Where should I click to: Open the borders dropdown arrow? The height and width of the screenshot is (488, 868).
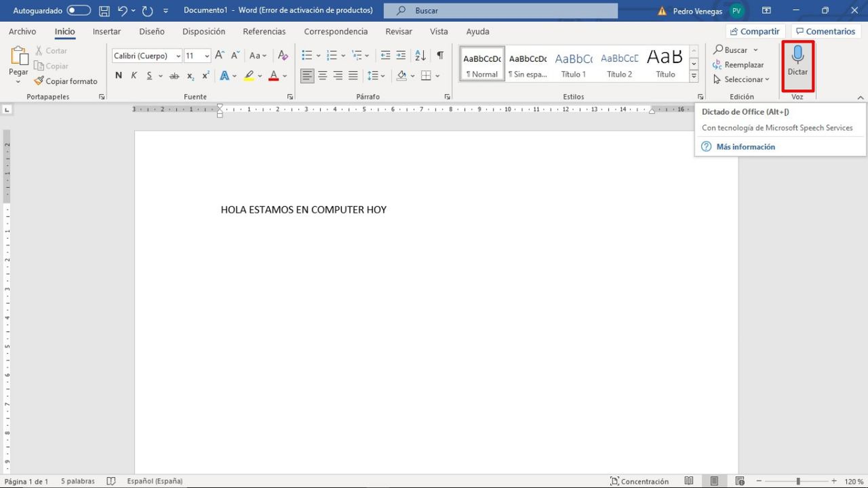click(437, 76)
